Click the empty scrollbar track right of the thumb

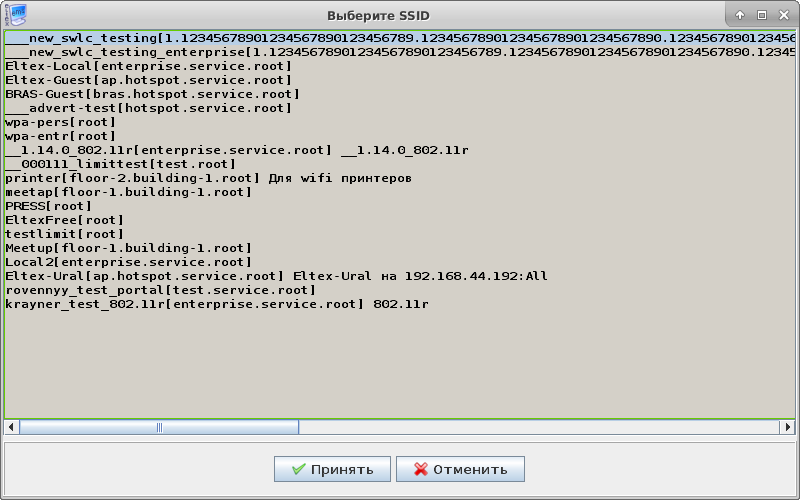(539, 427)
